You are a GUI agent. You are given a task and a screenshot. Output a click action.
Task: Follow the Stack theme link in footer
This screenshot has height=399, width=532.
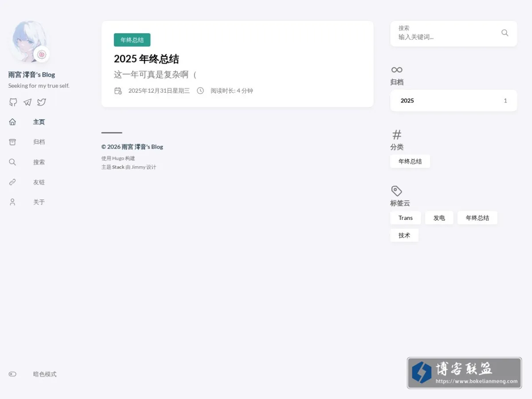coord(118,167)
